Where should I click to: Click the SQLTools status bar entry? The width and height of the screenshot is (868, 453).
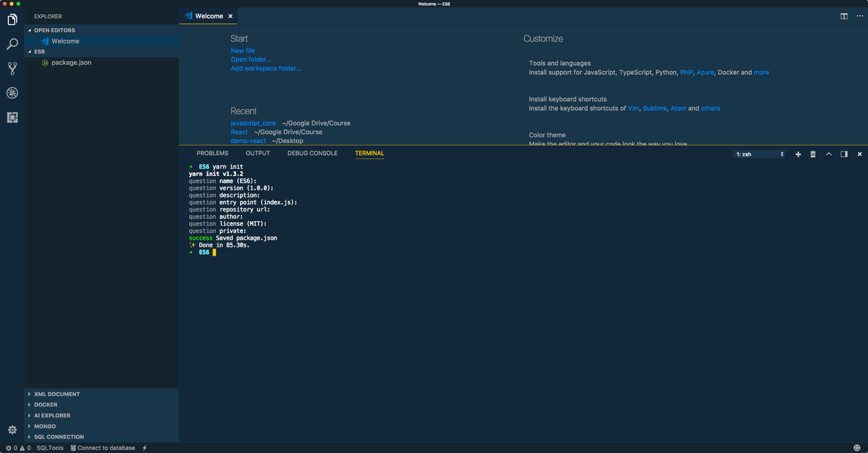click(50, 448)
